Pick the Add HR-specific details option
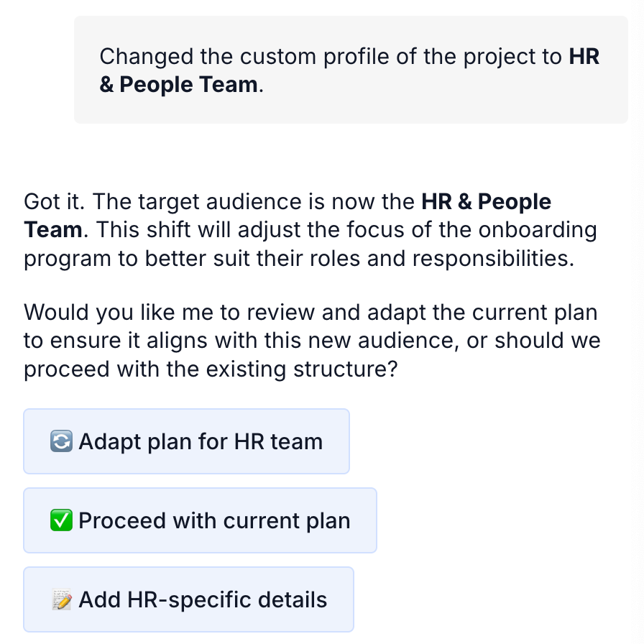Image resolution: width=644 pixels, height=644 pixels. point(188,599)
